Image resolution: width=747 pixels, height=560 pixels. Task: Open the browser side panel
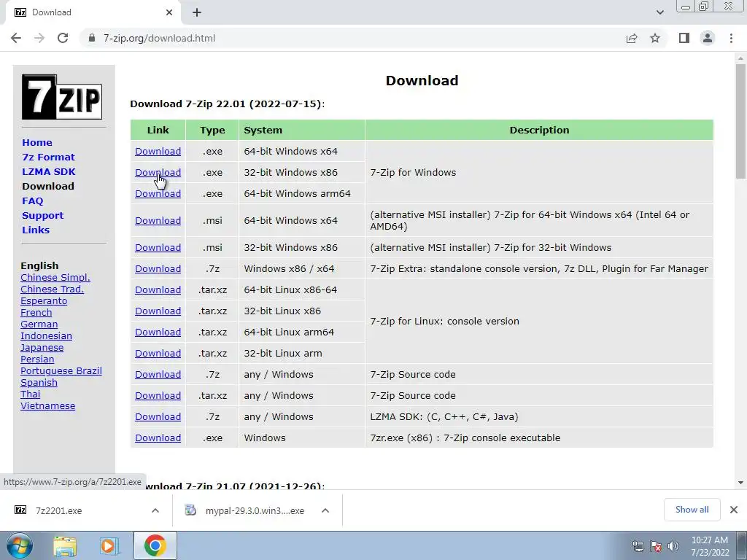(x=684, y=38)
